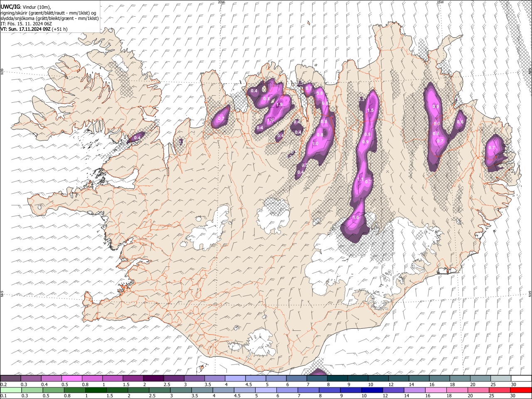Select the 14–16 lilac rain-scale swatch

[415, 390]
